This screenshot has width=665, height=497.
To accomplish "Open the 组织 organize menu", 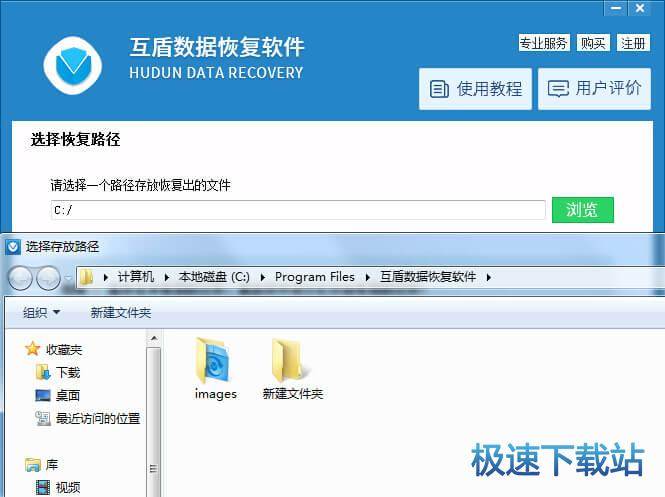I will point(41,313).
